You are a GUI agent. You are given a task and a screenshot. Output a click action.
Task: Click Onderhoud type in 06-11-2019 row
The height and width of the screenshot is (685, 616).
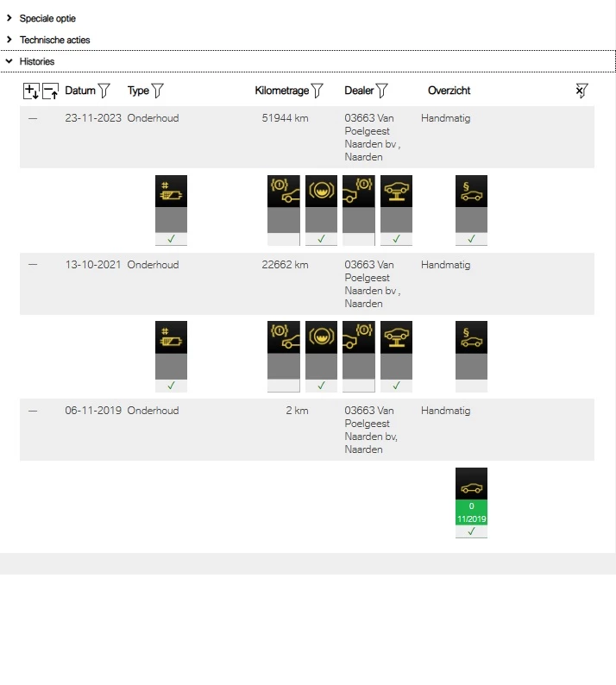(x=153, y=411)
